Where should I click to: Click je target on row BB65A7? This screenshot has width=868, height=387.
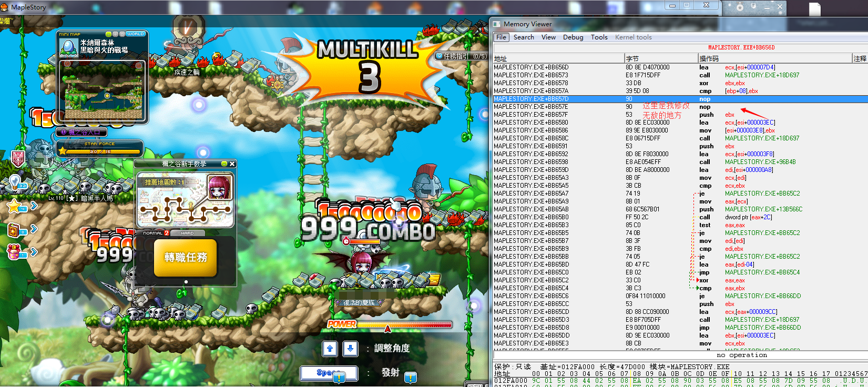pyautogui.click(x=762, y=193)
